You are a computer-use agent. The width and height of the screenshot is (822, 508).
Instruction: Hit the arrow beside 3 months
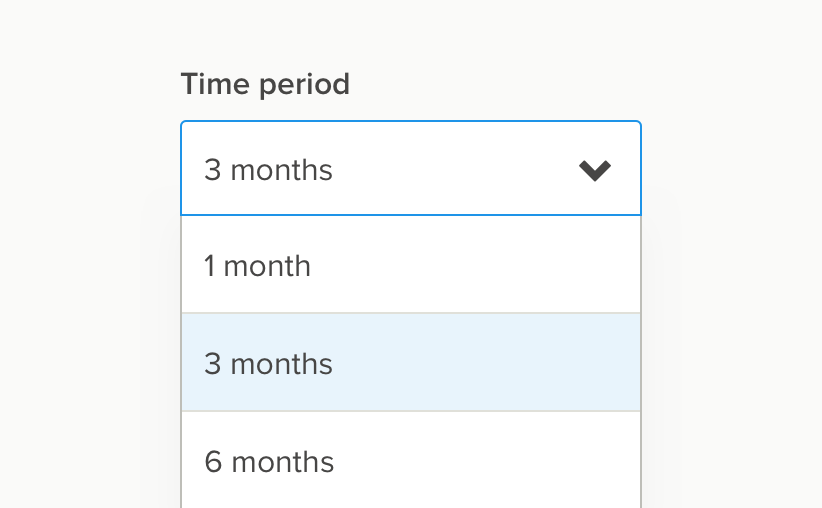(x=595, y=170)
